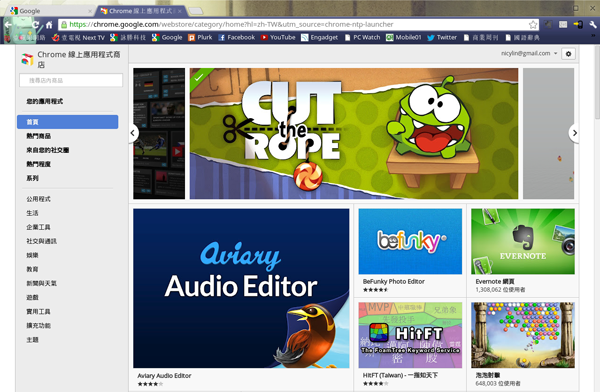Viewport: 600px width, 392px height.
Task: Open the nicylin@gmail.com account dropdown
Action: (x=529, y=54)
